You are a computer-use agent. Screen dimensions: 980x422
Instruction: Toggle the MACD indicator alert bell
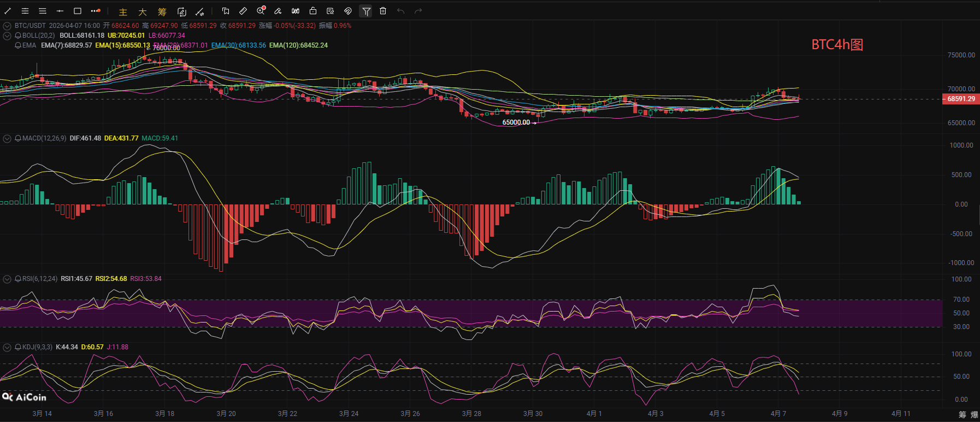[x=18, y=138]
